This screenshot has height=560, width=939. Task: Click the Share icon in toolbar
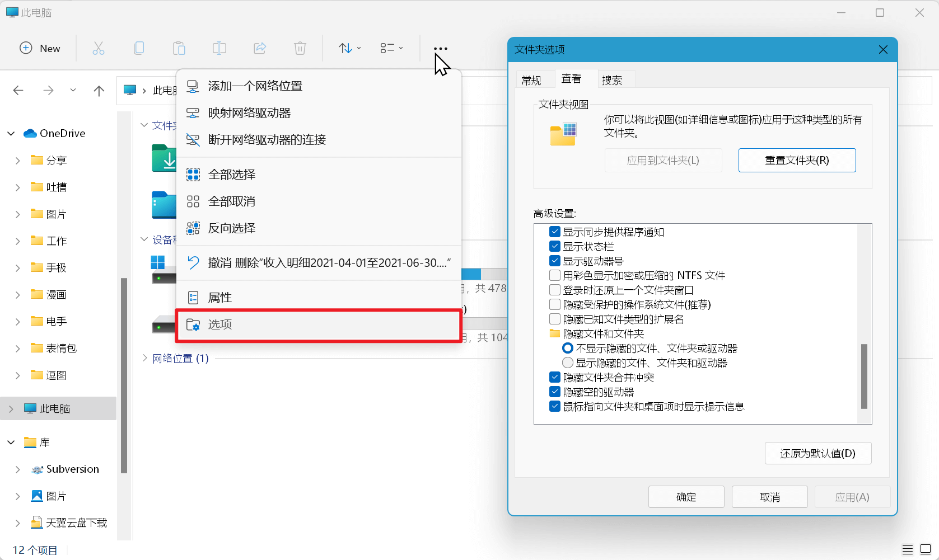260,49
